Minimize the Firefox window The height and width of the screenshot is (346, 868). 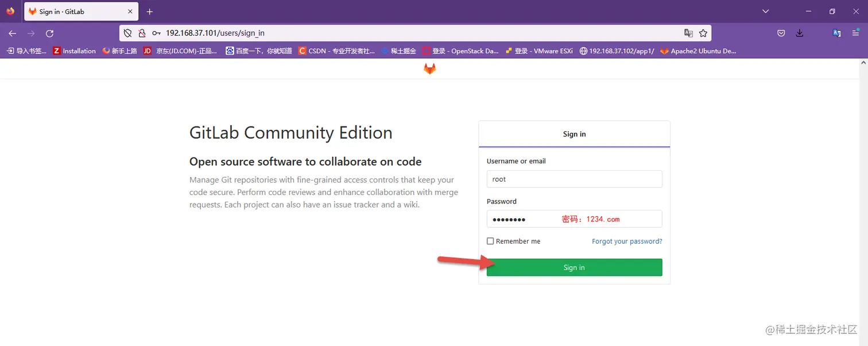coord(809,11)
